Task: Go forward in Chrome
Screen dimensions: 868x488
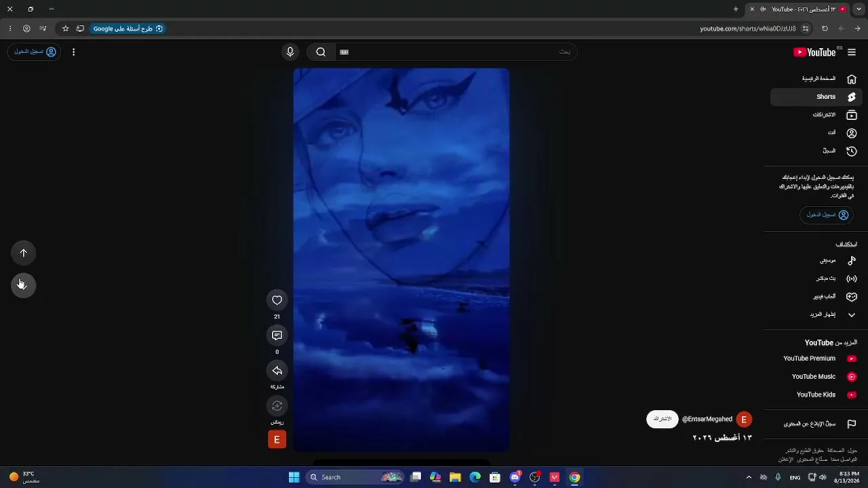Action: tap(842, 28)
